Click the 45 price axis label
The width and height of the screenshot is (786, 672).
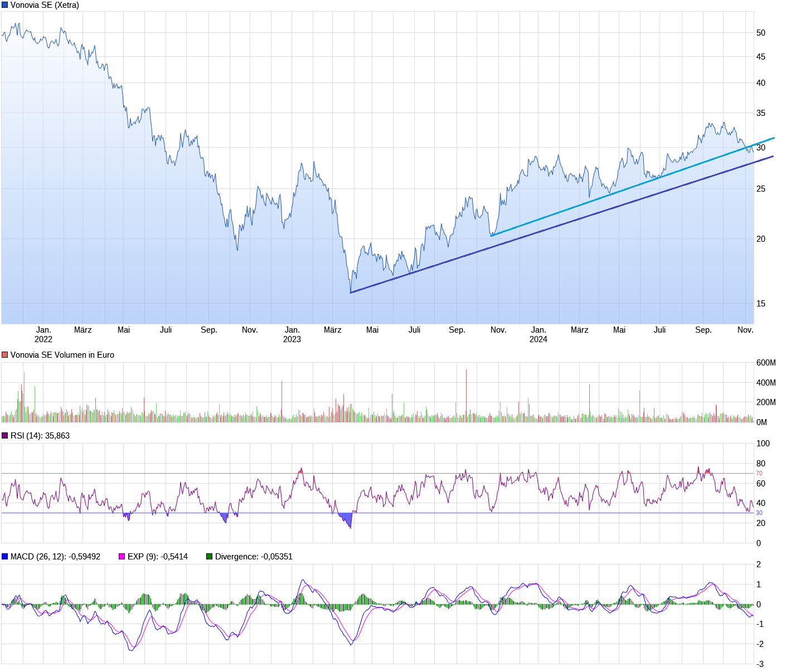pos(761,57)
